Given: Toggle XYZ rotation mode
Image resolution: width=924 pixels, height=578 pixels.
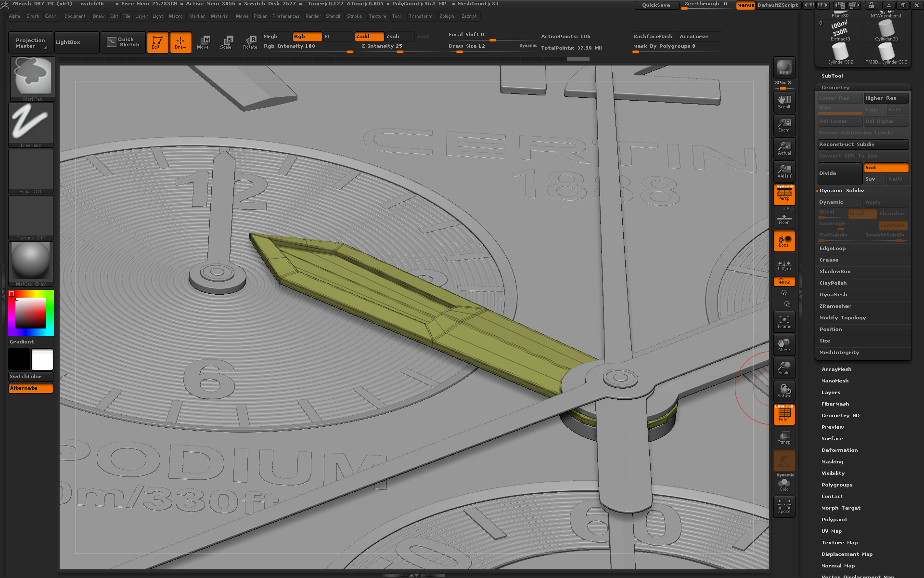Looking at the screenshot, I should pos(784,281).
